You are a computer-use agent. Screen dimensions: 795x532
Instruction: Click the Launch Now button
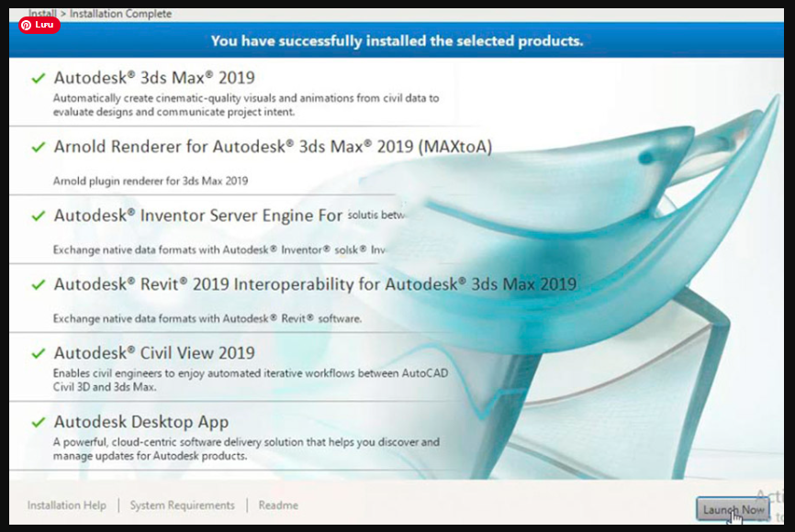click(x=733, y=510)
